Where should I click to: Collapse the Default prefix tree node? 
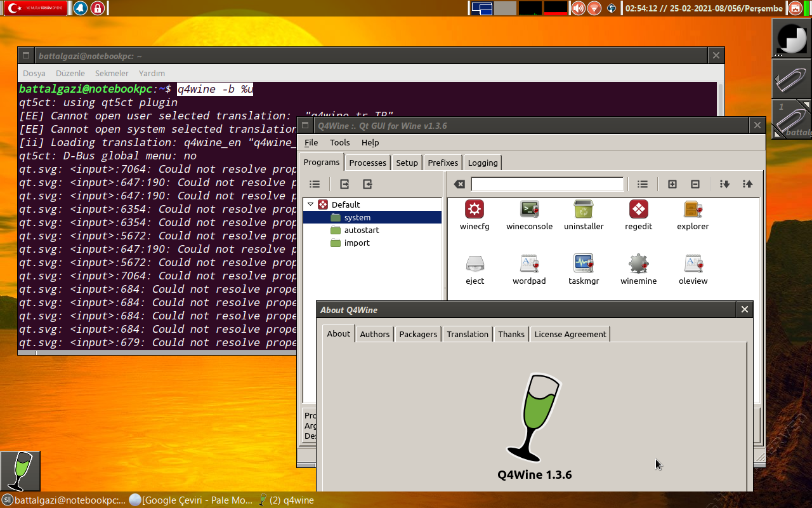[x=310, y=204]
